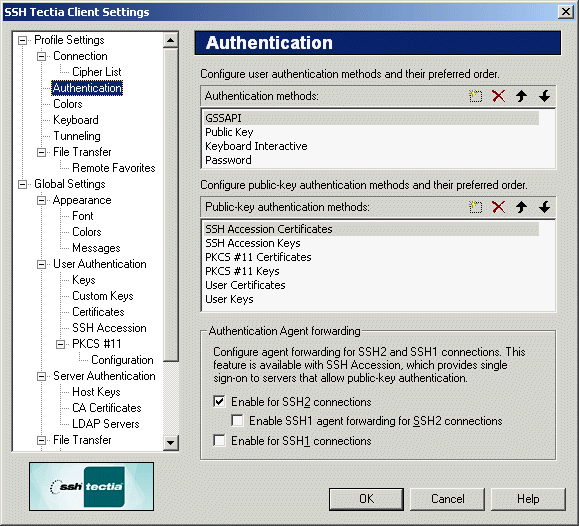Delete the selected authentication method
Image resolution: width=579 pixels, height=526 pixels.
[499, 96]
